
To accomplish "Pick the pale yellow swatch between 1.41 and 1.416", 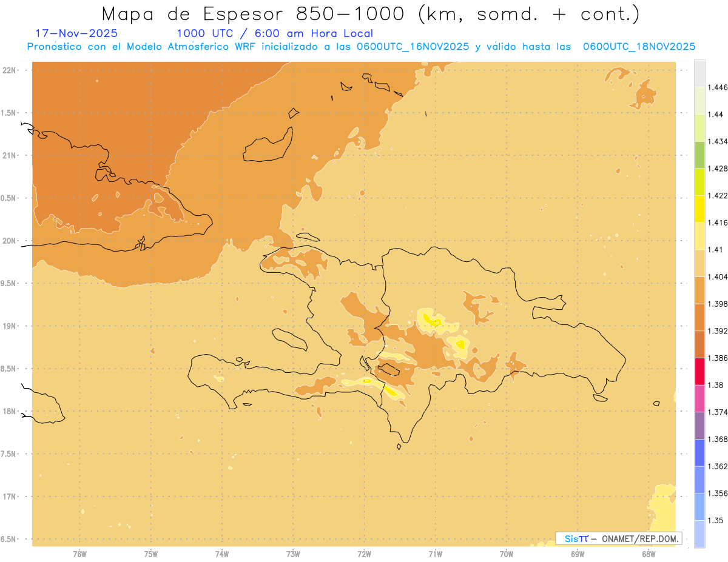I will point(699,236).
